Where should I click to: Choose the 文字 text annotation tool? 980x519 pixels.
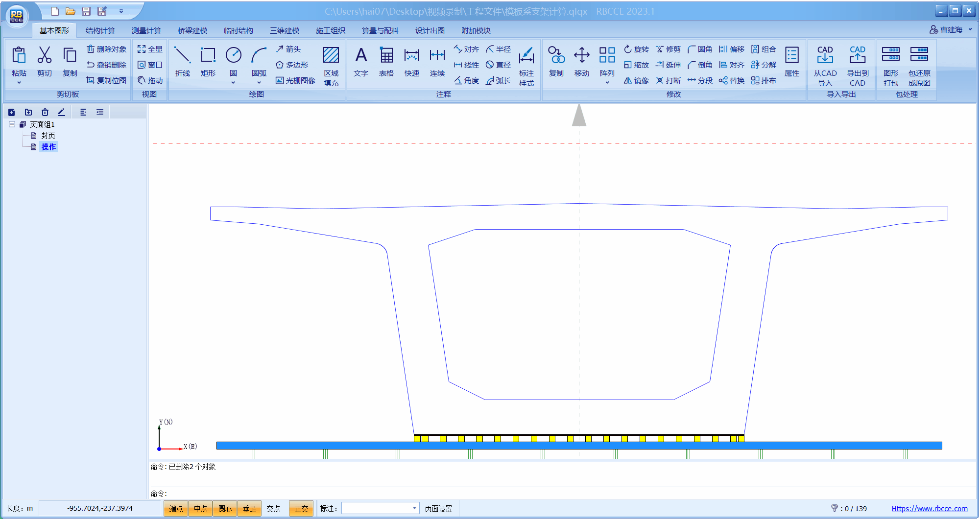coord(361,61)
